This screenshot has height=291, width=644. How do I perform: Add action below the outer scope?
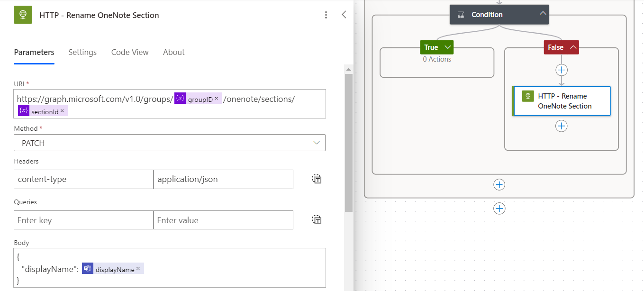tap(499, 209)
